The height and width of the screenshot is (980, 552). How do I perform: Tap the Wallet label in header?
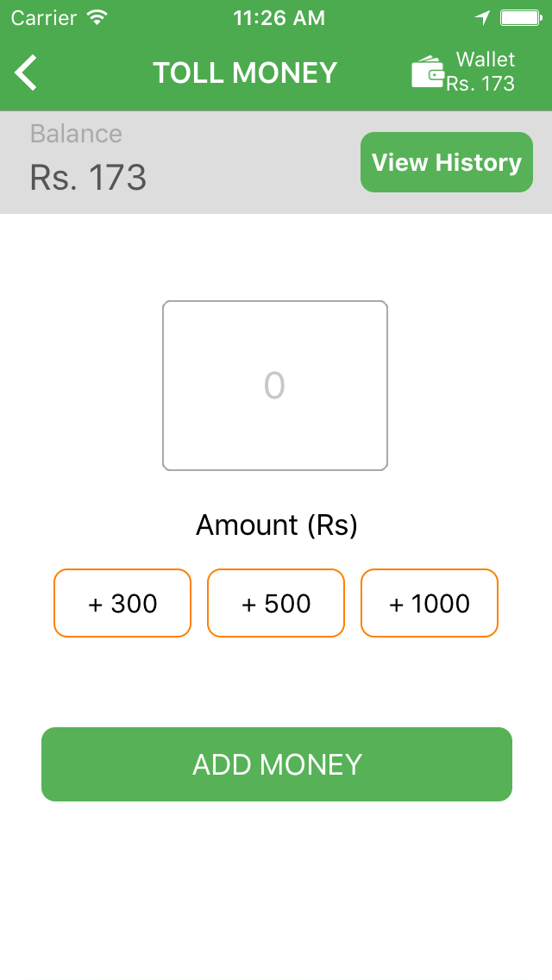pos(486,60)
